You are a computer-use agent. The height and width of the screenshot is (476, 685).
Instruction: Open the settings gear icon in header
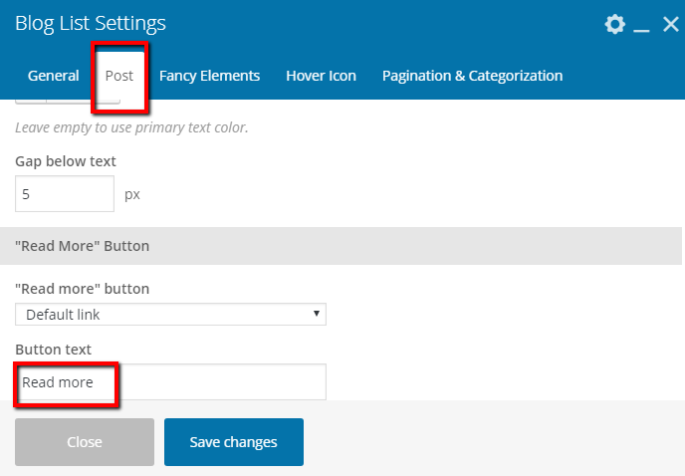click(615, 24)
